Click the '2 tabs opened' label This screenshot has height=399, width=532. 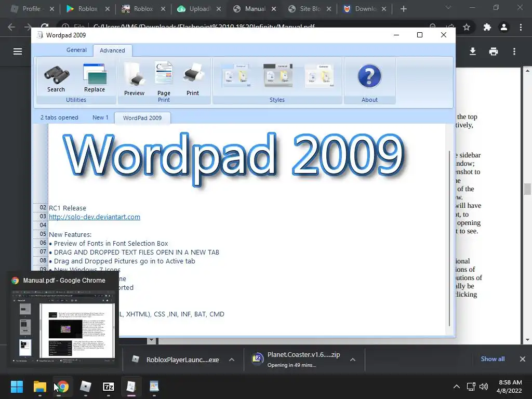tap(59, 117)
